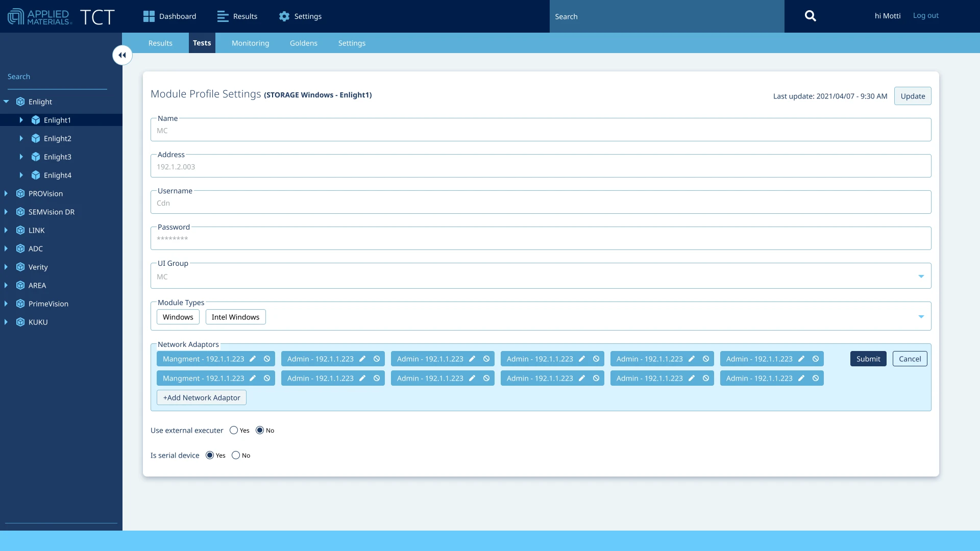
Task: Collapse sidebar with double-arrow icon
Action: tap(122, 55)
